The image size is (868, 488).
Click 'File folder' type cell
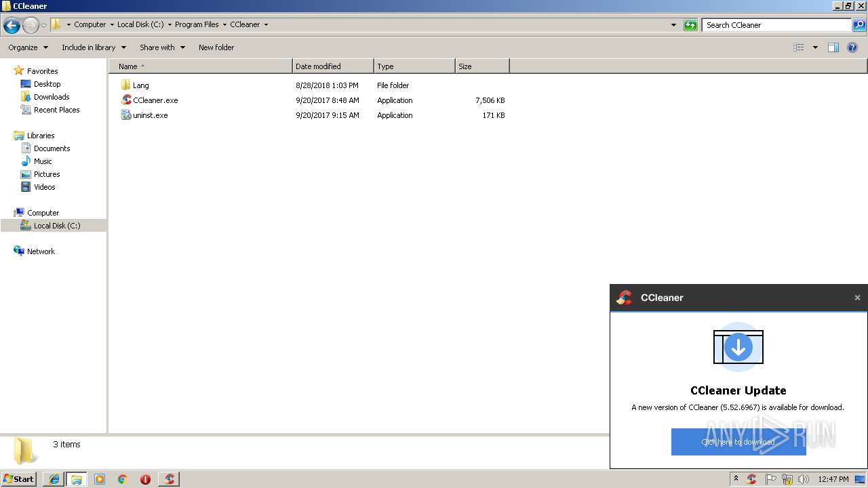tap(393, 85)
